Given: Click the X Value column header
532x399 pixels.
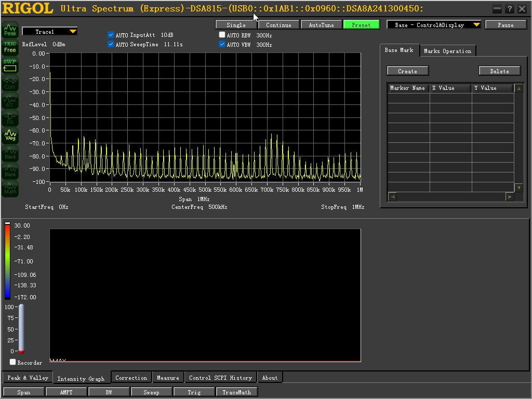Looking at the screenshot, I should point(451,88).
